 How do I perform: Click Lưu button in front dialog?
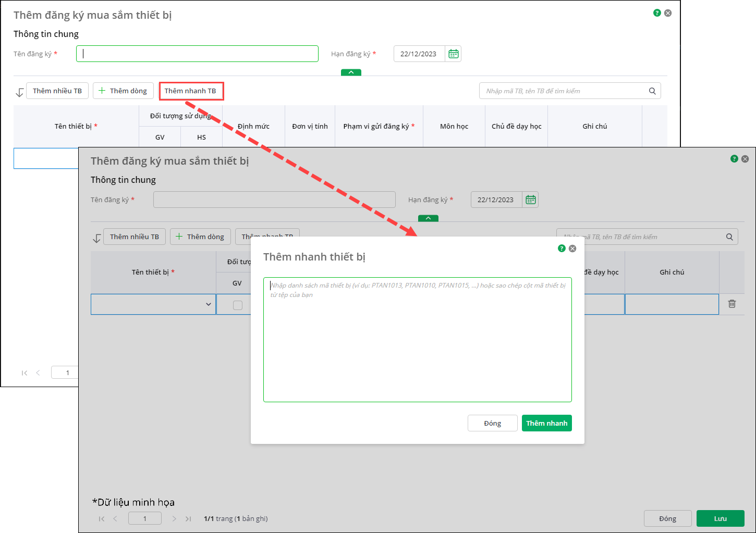click(x=721, y=518)
